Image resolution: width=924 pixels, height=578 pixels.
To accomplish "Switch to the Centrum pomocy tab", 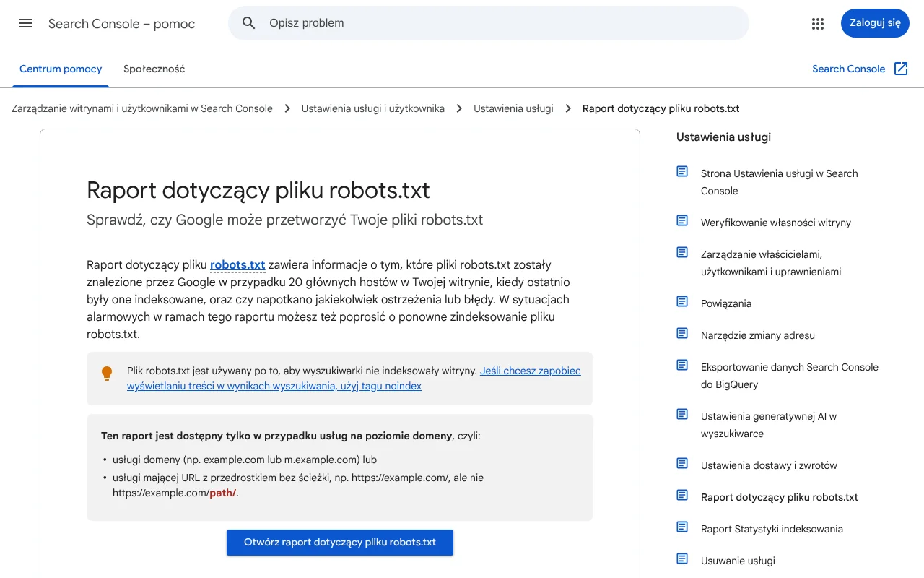I will [x=61, y=69].
